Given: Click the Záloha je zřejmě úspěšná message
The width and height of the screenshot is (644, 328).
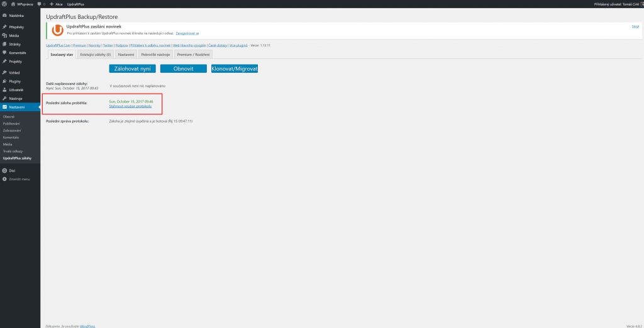Looking at the screenshot, I should point(151,121).
